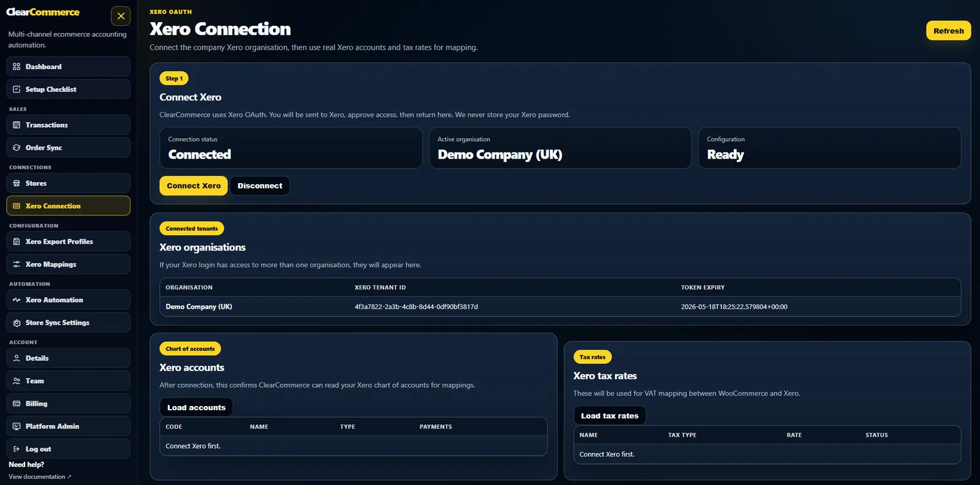Click the Refresh button

tap(948, 31)
